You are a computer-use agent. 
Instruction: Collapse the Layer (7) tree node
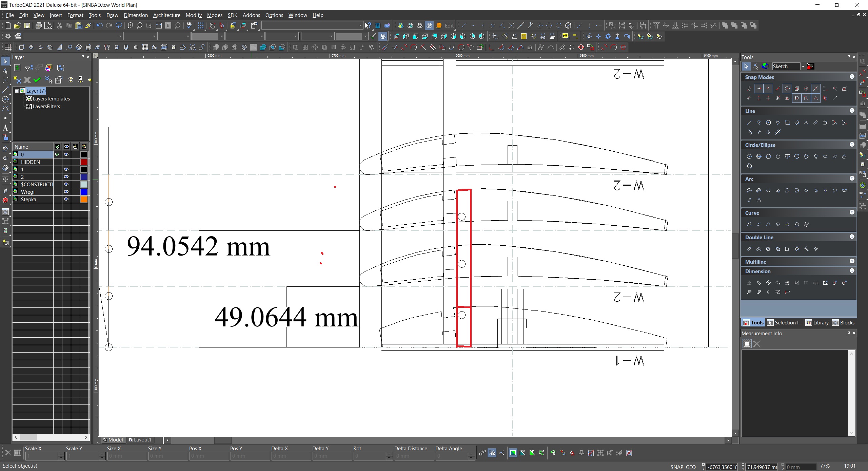point(17,91)
